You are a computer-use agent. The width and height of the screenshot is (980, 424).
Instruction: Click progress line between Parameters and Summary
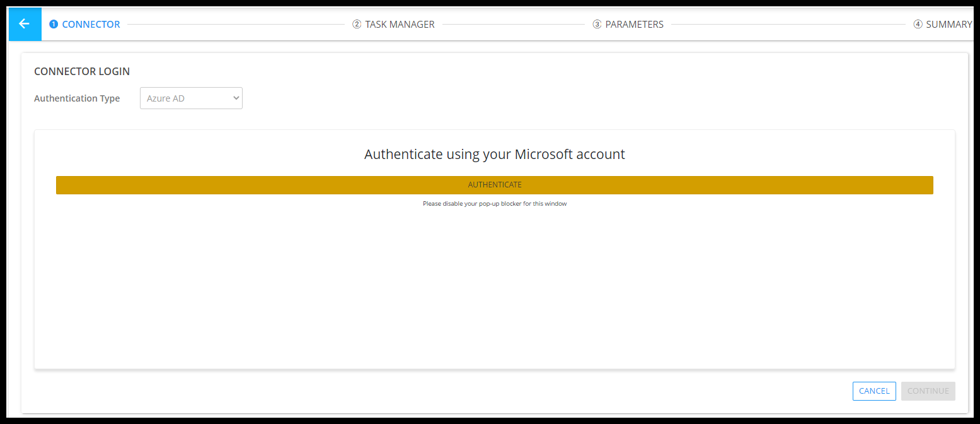click(x=788, y=25)
